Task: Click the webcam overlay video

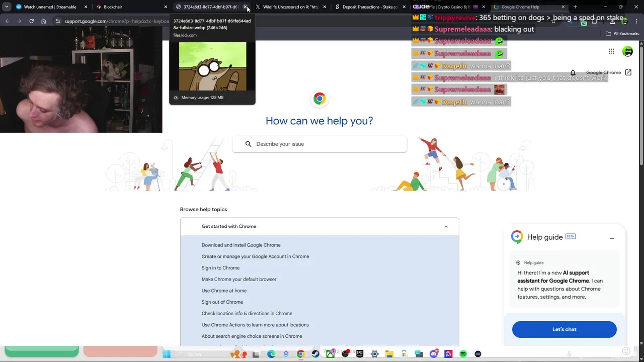Action: click(81, 79)
